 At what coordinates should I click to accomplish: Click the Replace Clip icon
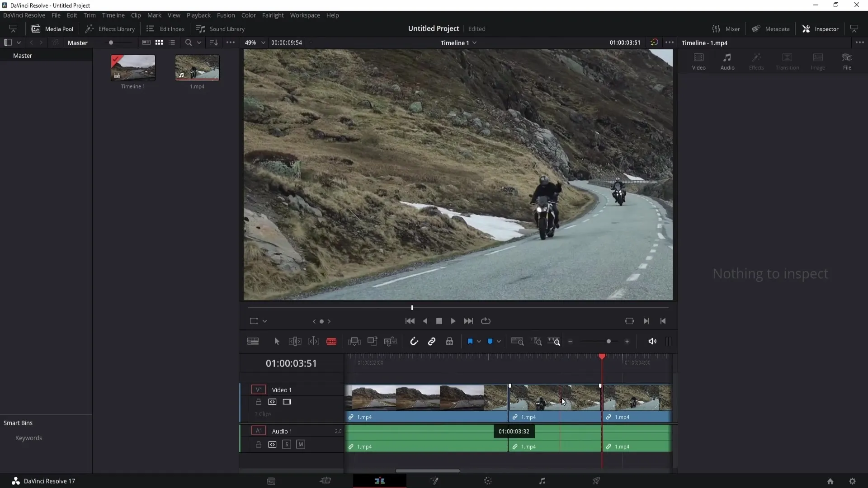click(390, 342)
